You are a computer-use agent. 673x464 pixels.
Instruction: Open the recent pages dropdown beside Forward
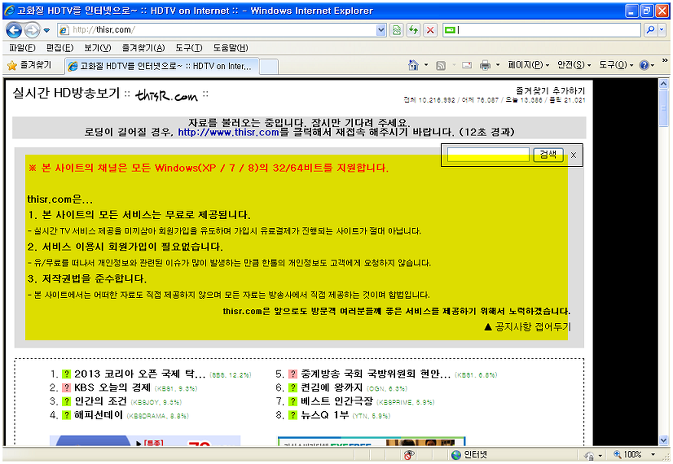pyautogui.click(x=47, y=30)
